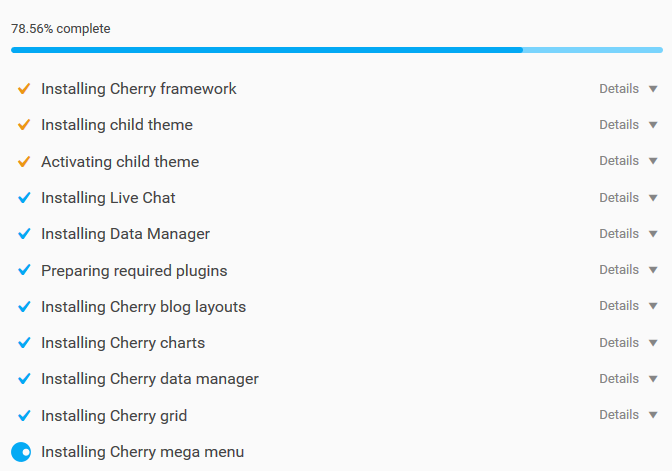Screen dimensions: 672x471
Task: Expand details arrow for Installing Cherry blog layouts
Action: point(653,306)
